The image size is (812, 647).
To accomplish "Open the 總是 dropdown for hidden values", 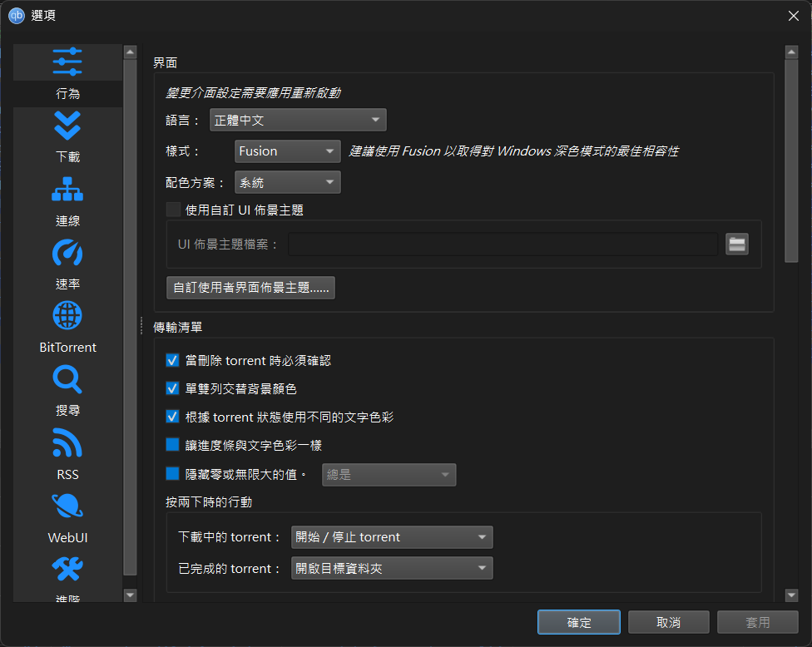I will (389, 475).
